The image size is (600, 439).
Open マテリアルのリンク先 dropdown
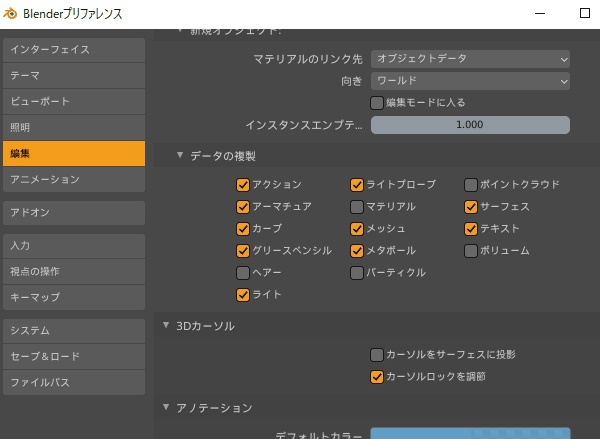pos(470,59)
